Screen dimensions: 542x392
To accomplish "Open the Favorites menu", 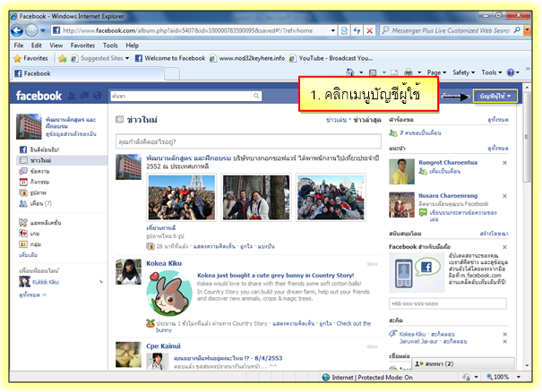I will (x=82, y=46).
